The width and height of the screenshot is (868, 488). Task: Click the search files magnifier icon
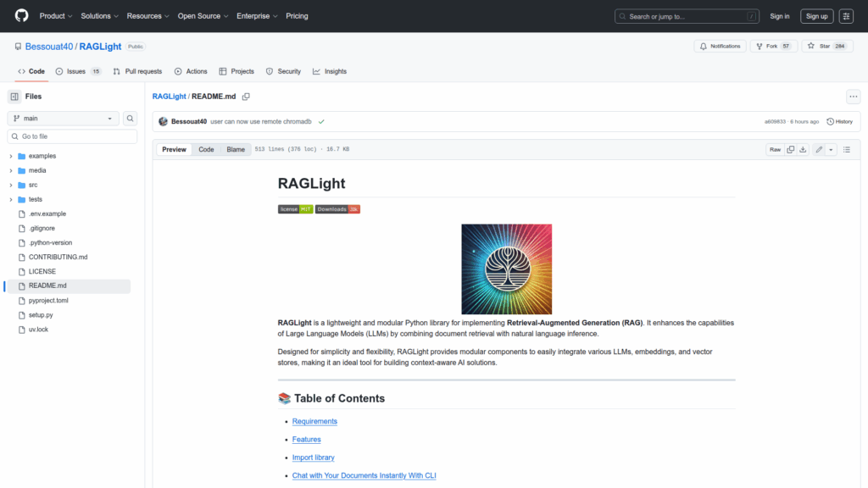pos(131,119)
